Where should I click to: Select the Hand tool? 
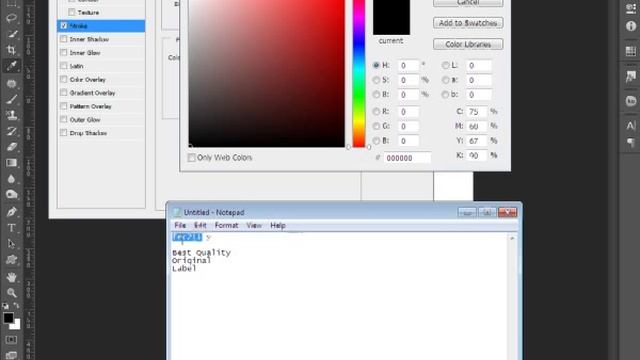tap(11, 278)
